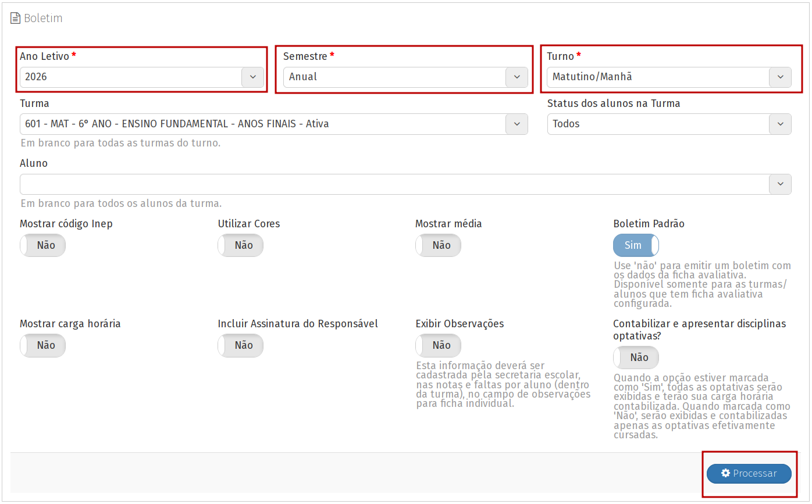
Task: Click the gear icon in Processar button
Action: coord(725,473)
